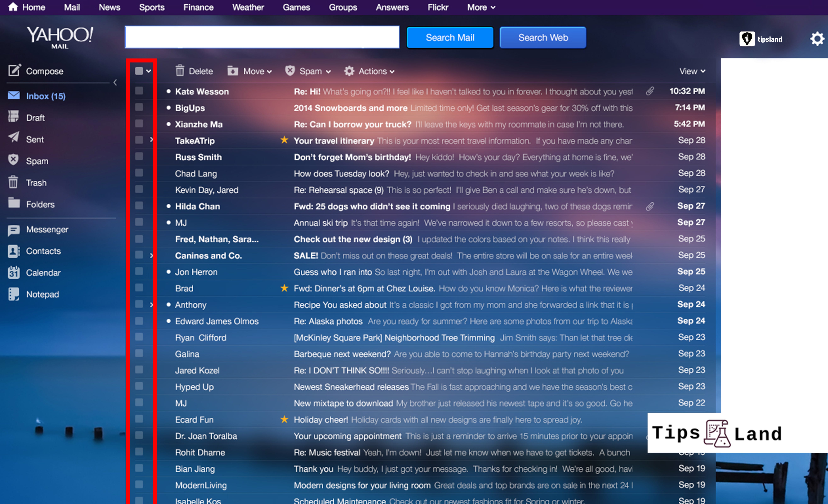The width and height of the screenshot is (828, 504).
Task: Open the Inbox (15) link
Action: click(46, 96)
